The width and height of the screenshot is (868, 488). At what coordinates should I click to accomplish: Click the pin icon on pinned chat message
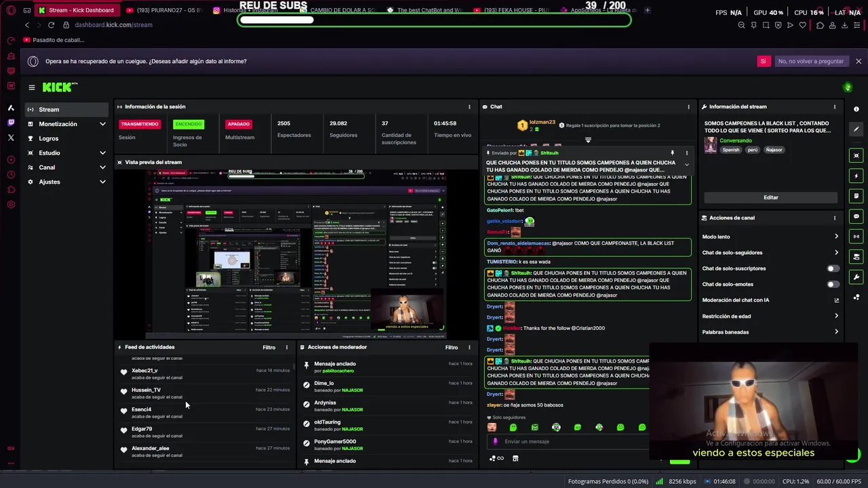coord(672,153)
